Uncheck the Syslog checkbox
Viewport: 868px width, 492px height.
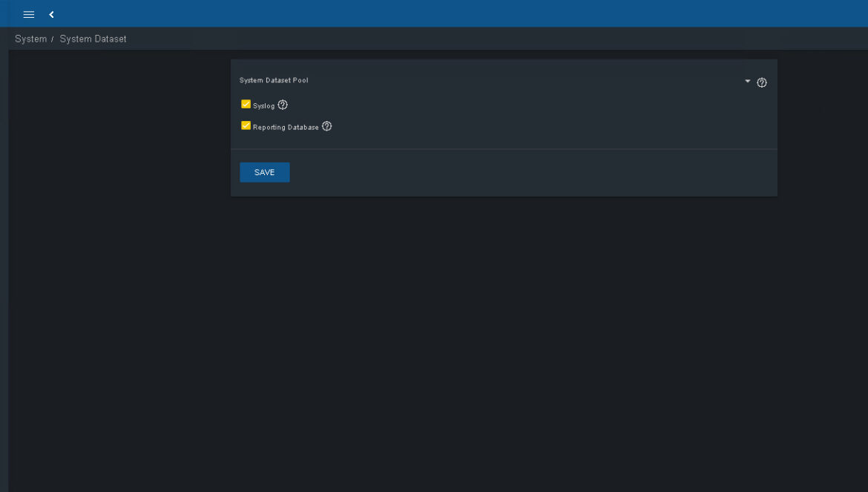246,104
